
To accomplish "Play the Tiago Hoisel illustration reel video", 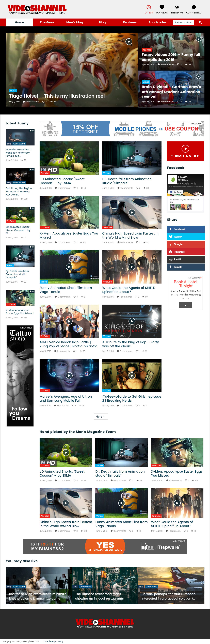I will coord(128,41).
